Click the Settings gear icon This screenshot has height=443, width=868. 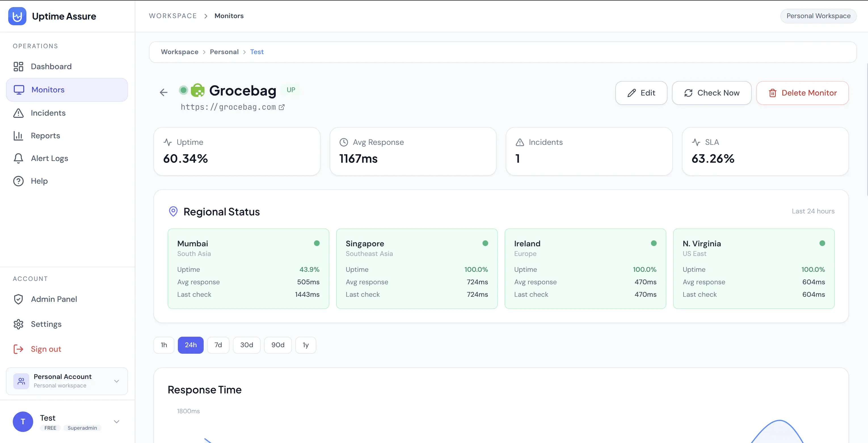[x=18, y=324]
